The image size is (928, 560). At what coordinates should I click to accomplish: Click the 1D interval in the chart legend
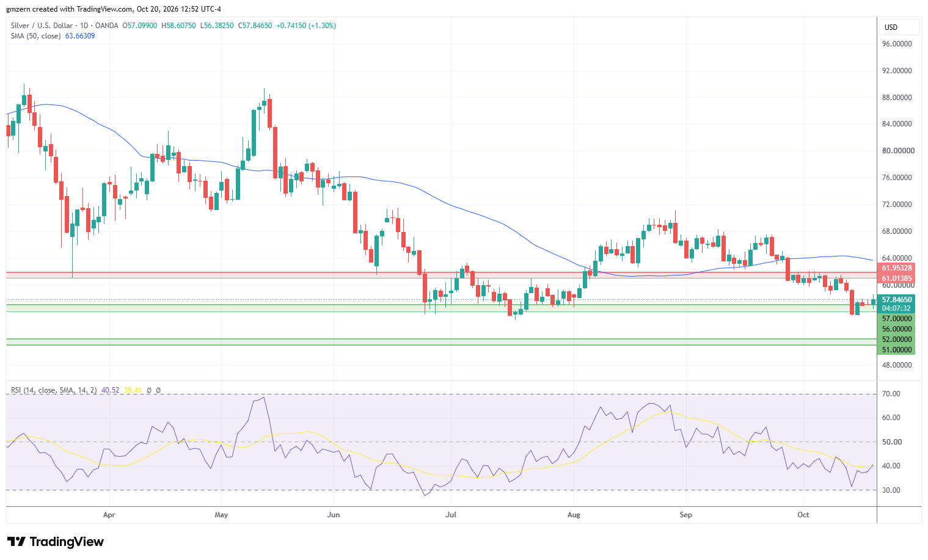[84, 26]
